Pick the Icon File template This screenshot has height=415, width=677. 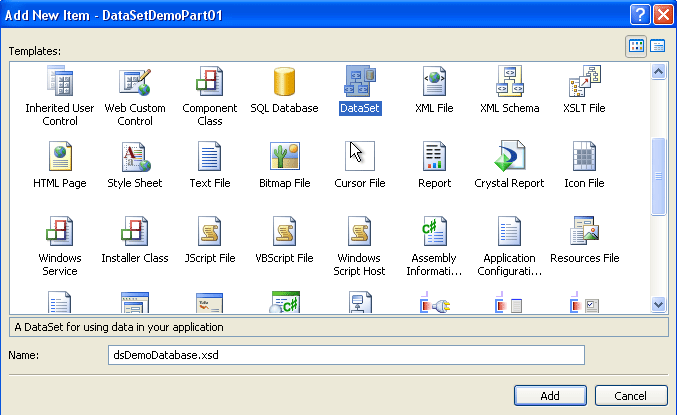[584, 165]
